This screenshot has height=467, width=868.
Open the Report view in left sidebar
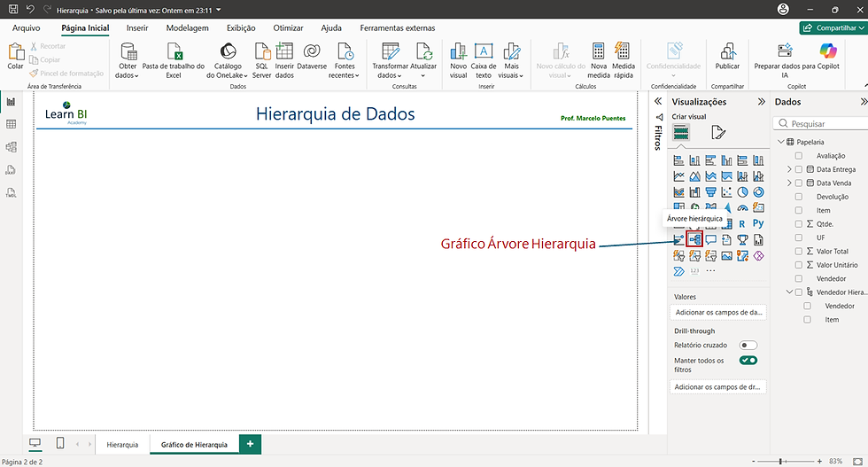pos(11,102)
